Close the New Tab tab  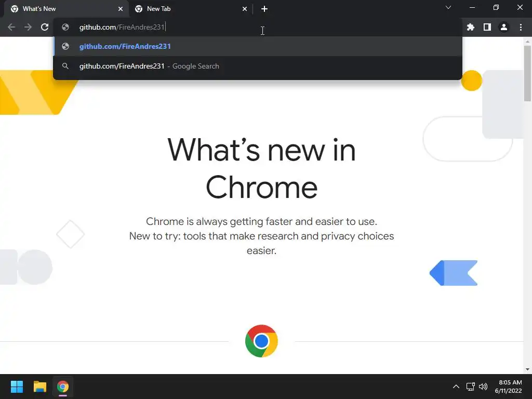pos(245,9)
